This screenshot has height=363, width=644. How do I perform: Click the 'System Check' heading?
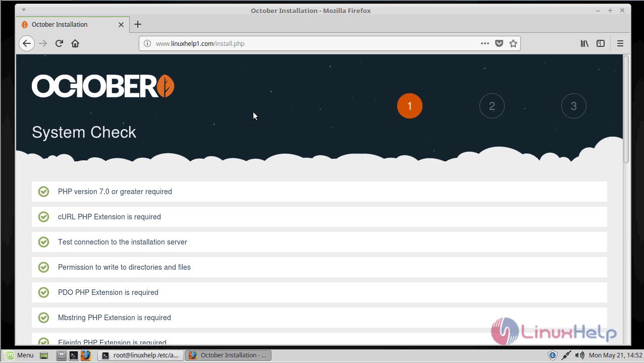point(84,132)
